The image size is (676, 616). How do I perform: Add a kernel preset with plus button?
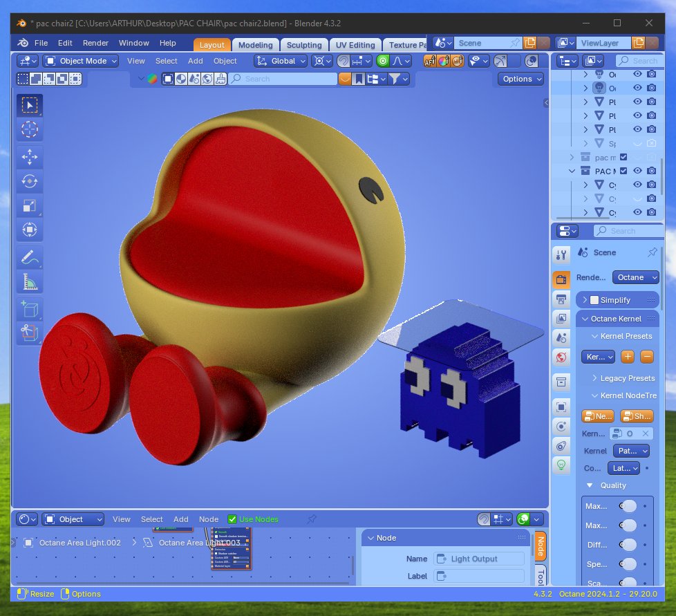click(x=628, y=357)
